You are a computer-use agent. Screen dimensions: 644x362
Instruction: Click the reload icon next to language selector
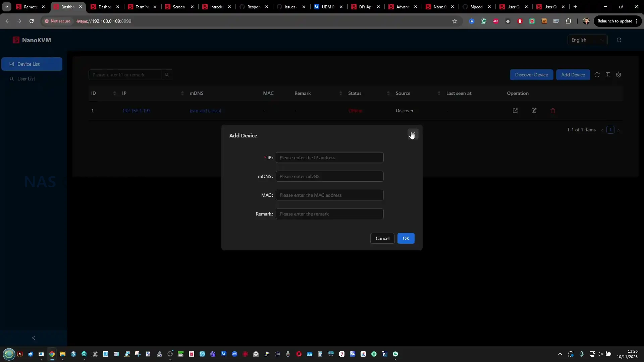pyautogui.click(x=619, y=40)
